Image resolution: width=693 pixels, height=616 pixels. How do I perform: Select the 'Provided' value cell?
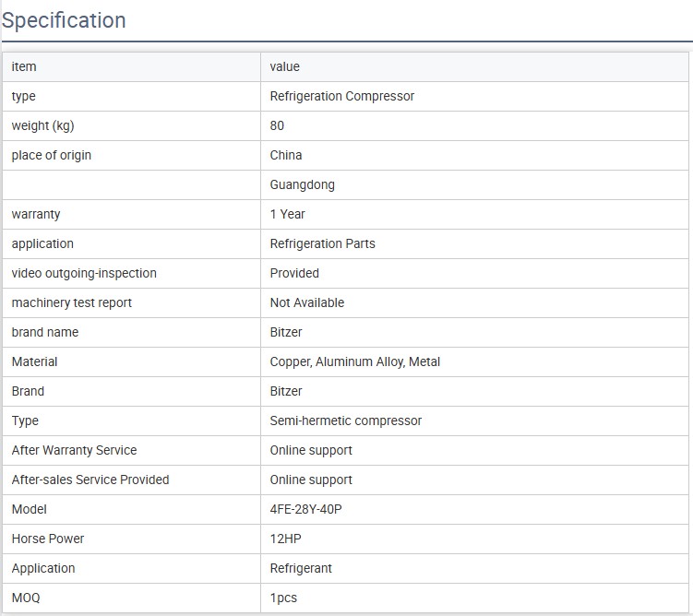click(294, 273)
